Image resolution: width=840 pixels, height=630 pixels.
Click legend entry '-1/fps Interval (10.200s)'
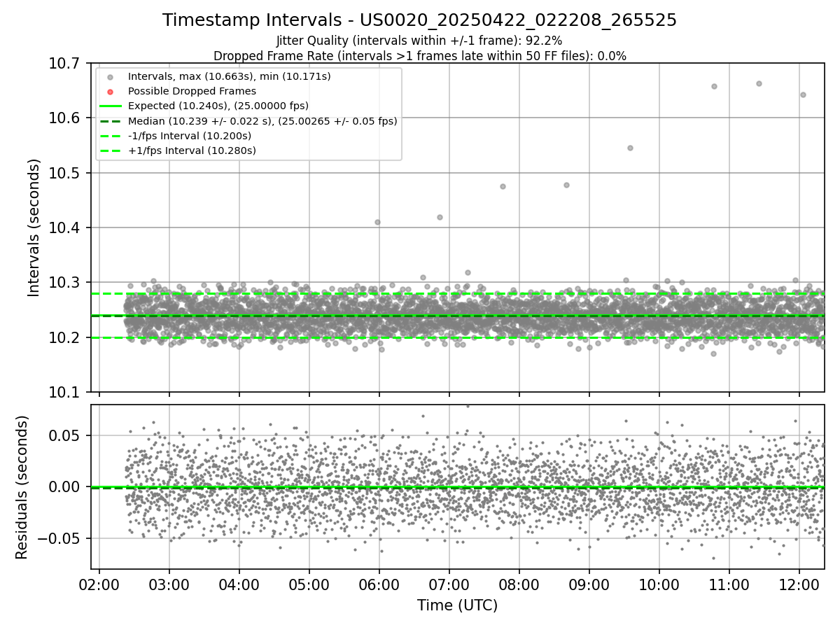pos(190,136)
